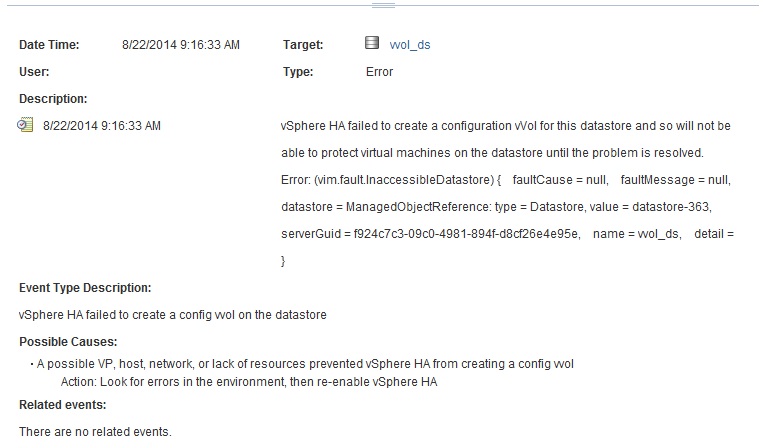The image size is (763, 448).
Task: Click the Type label
Action: (x=298, y=72)
